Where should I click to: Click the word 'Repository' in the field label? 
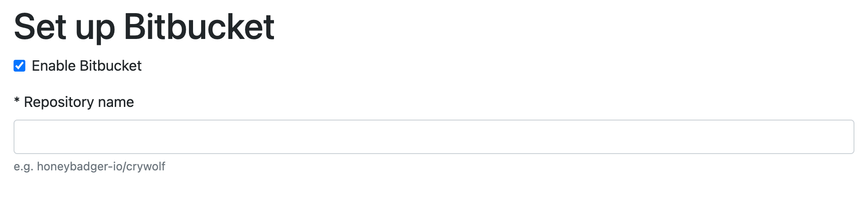click(x=59, y=102)
